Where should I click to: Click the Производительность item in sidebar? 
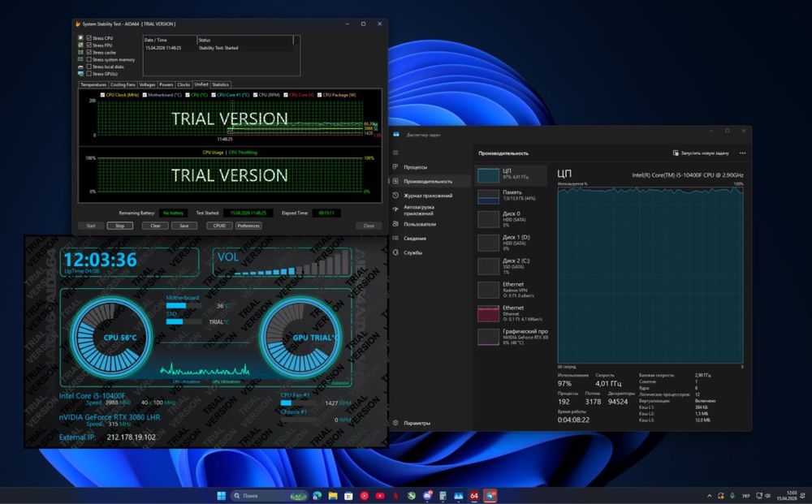(x=430, y=181)
